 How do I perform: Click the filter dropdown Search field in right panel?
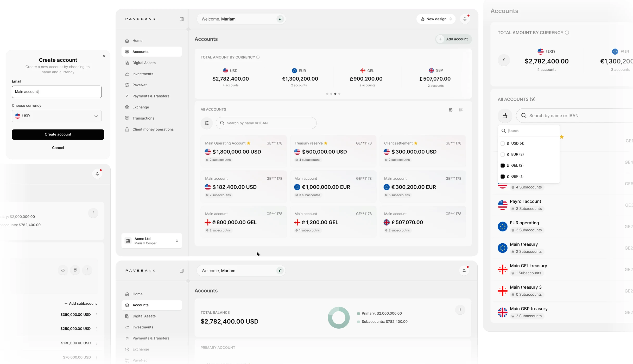(529, 131)
